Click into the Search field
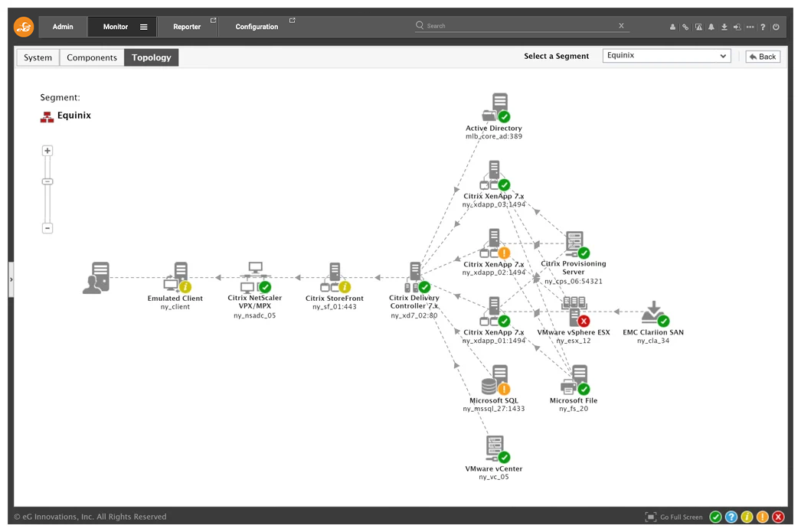This screenshot has width=801, height=532. click(521, 25)
